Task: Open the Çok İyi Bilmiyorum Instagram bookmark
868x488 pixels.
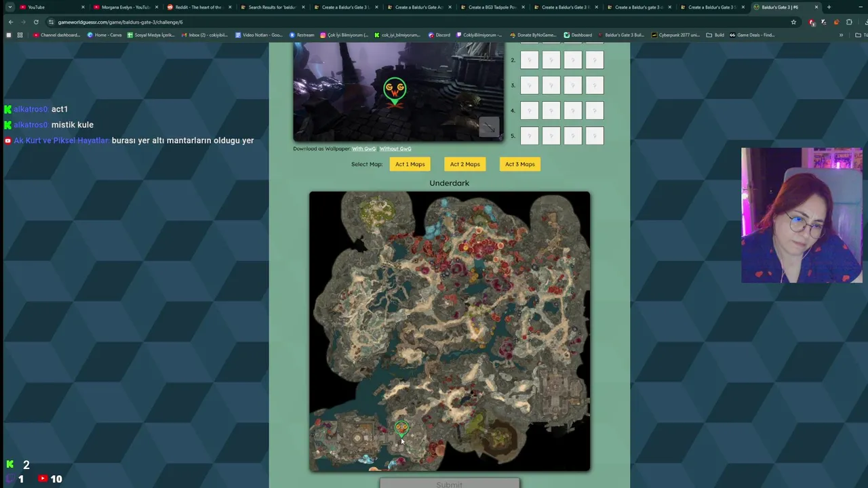Action: [344, 35]
